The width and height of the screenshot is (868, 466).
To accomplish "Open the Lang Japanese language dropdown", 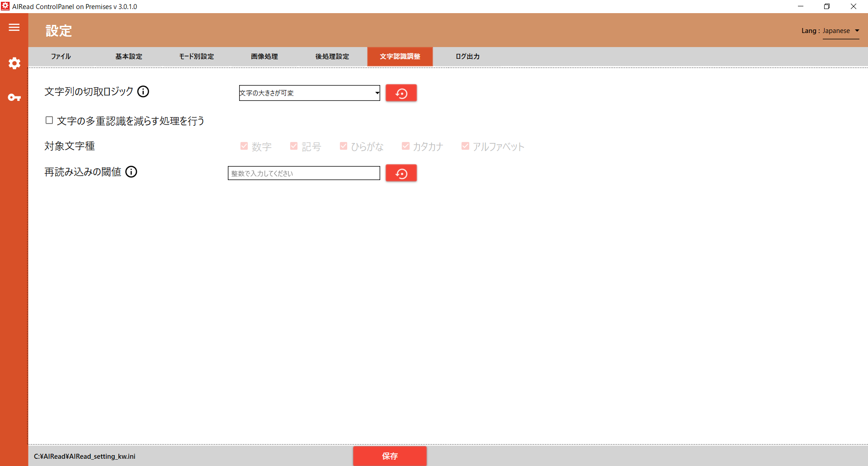I will (840, 30).
